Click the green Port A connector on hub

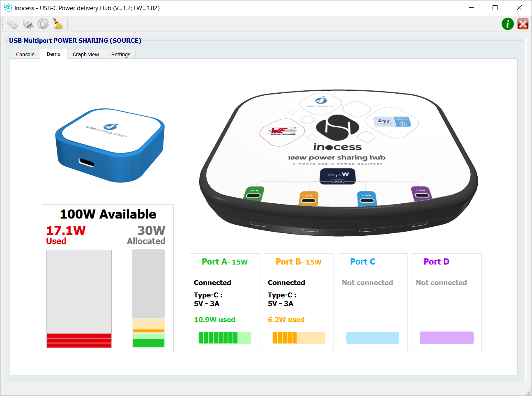point(253,193)
